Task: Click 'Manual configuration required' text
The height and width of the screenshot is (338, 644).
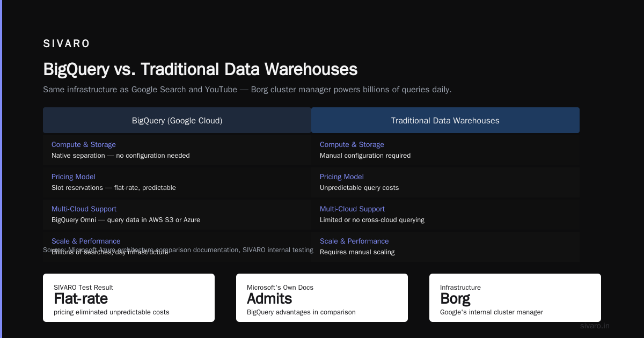Action: (365, 156)
